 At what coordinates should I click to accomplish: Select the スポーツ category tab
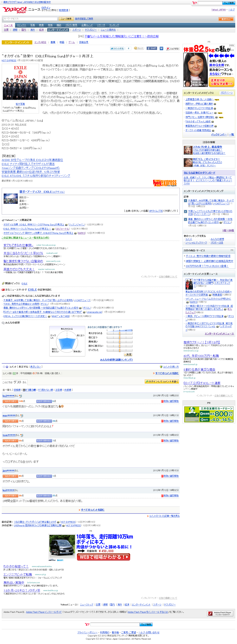coord(77,30)
